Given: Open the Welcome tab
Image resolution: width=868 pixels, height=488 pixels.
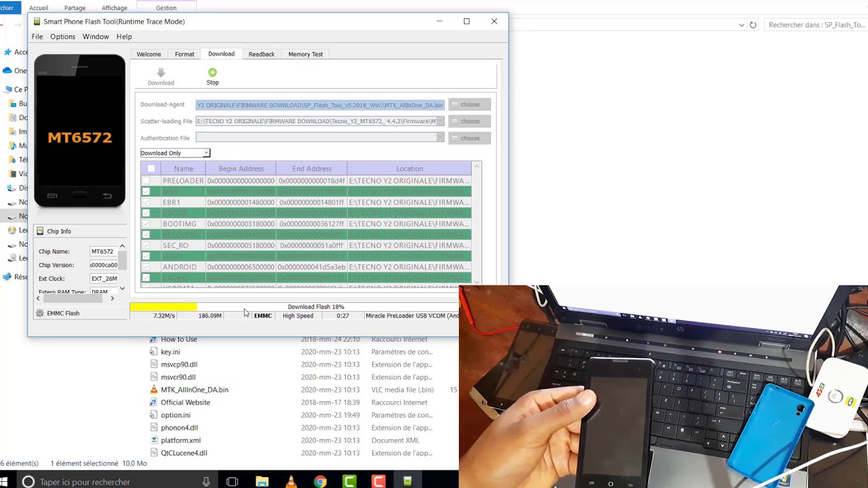Looking at the screenshot, I should (149, 54).
